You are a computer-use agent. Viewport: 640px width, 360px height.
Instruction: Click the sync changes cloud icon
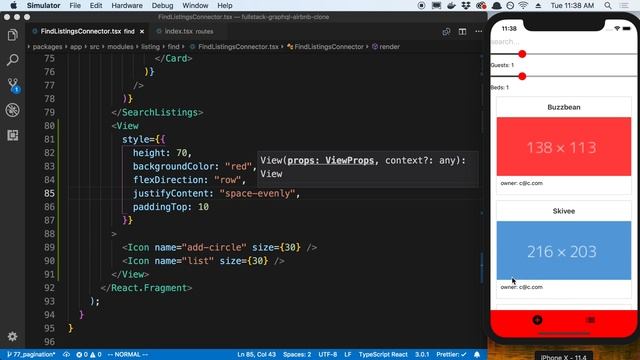coord(66,354)
